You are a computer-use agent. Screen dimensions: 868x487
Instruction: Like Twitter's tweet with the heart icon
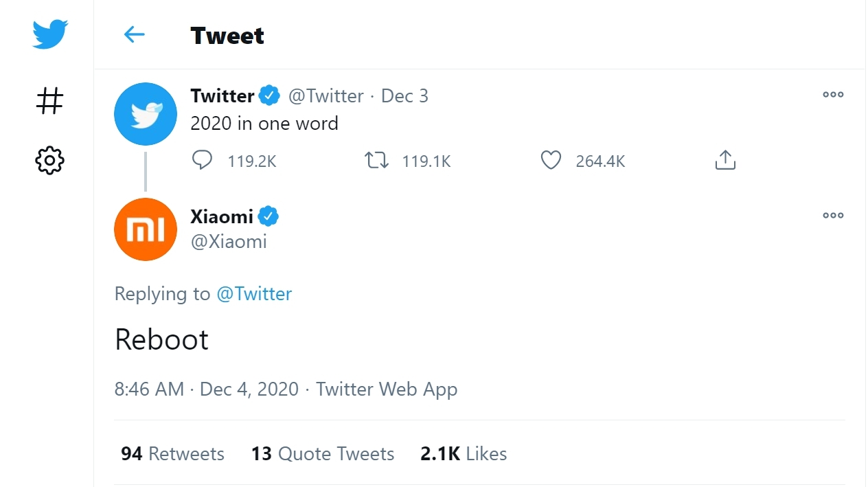pyautogui.click(x=551, y=161)
